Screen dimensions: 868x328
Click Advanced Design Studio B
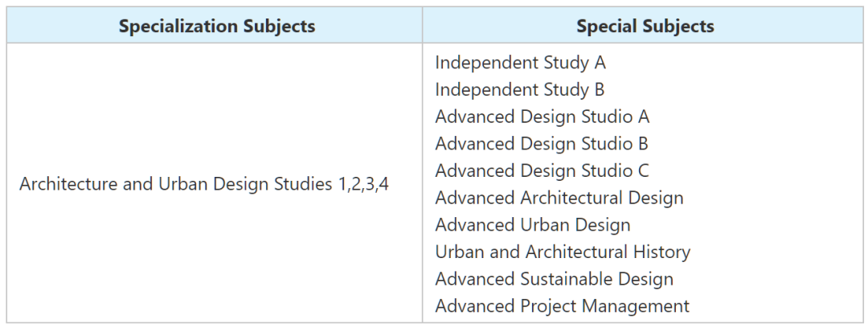[542, 143]
